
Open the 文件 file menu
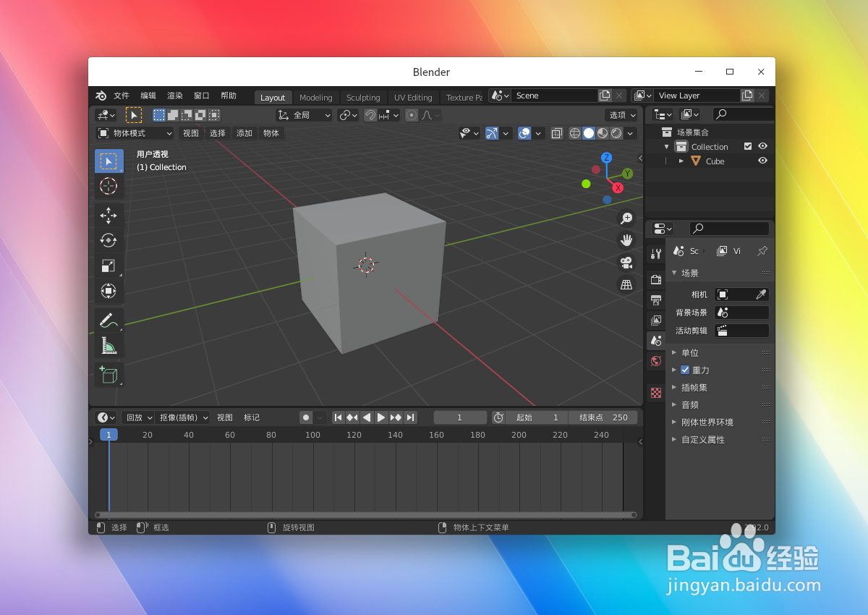(x=122, y=96)
